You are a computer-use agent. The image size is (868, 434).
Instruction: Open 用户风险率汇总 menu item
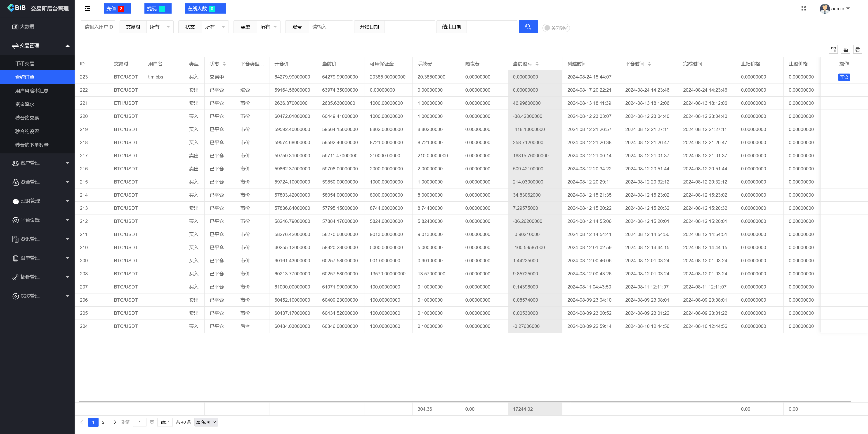(x=32, y=91)
